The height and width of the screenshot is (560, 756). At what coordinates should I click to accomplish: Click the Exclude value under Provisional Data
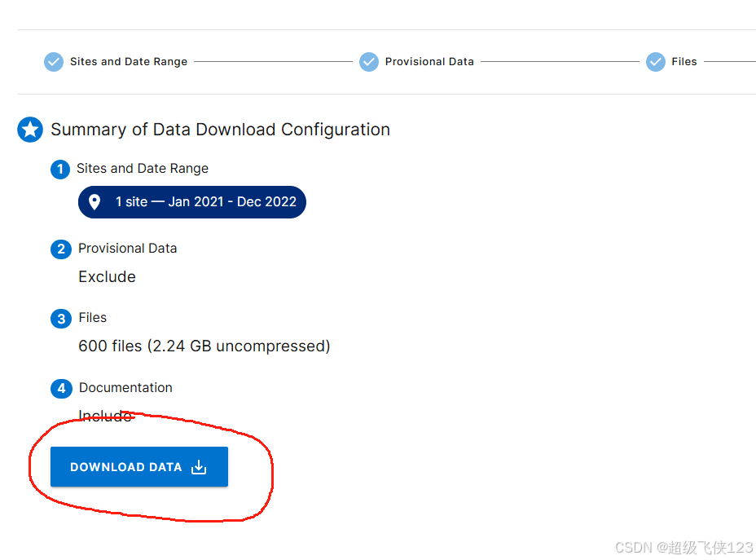pos(107,277)
